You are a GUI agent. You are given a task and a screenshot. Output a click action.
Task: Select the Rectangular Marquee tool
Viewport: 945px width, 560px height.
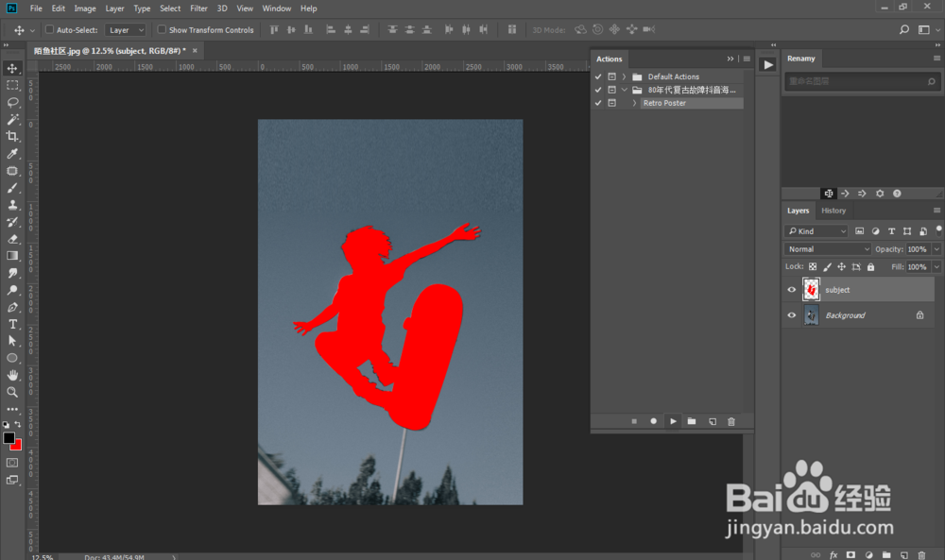pyautogui.click(x=12, y=85)
